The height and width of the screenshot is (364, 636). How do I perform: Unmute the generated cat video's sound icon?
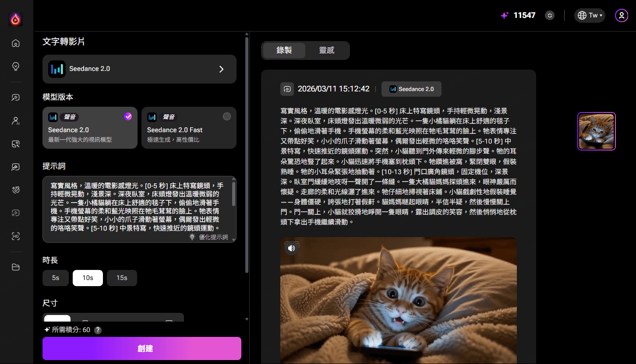[292, 248]
